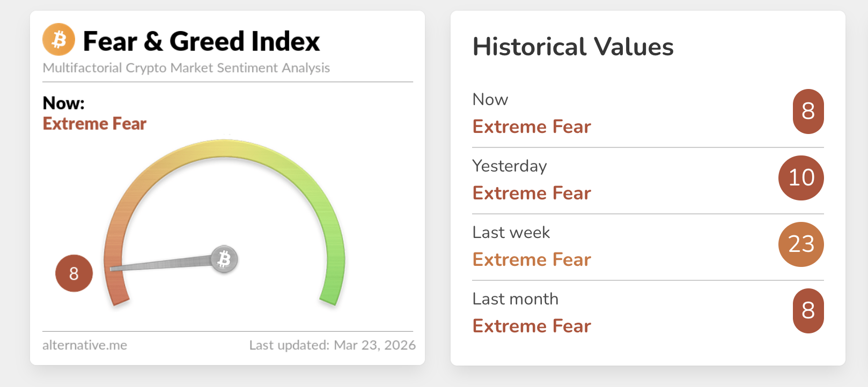
Task: Click the Historical Values heading
Action: click(x=573, y=47)
